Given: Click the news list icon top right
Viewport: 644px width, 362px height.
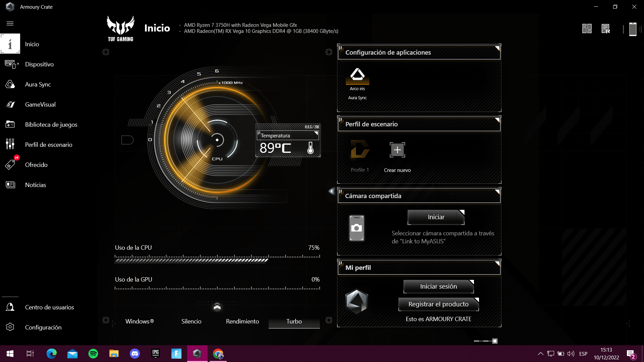Looking at the screenshot, I should pos(606,28).
